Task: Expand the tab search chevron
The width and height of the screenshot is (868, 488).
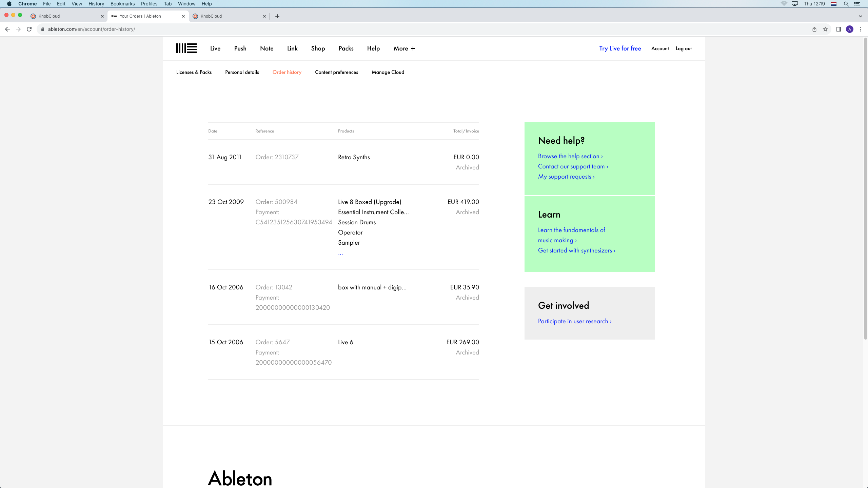Action: [x=860, y=16]
